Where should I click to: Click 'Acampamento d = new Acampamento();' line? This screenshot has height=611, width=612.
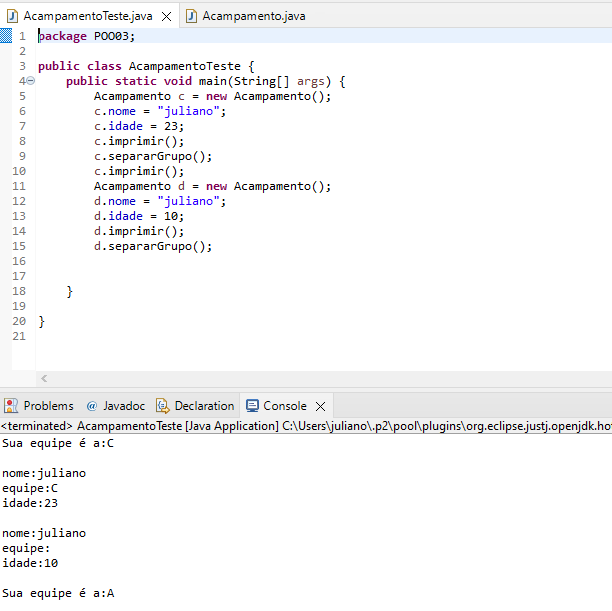(x=212, y=186)
